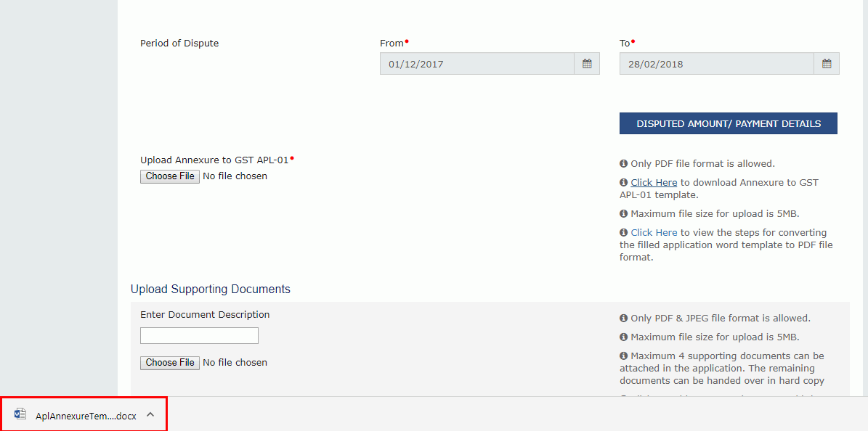The width and height of the screenshot is (868, 431).
Task: Open the From date calendar picker
Action: click(587, 63)
